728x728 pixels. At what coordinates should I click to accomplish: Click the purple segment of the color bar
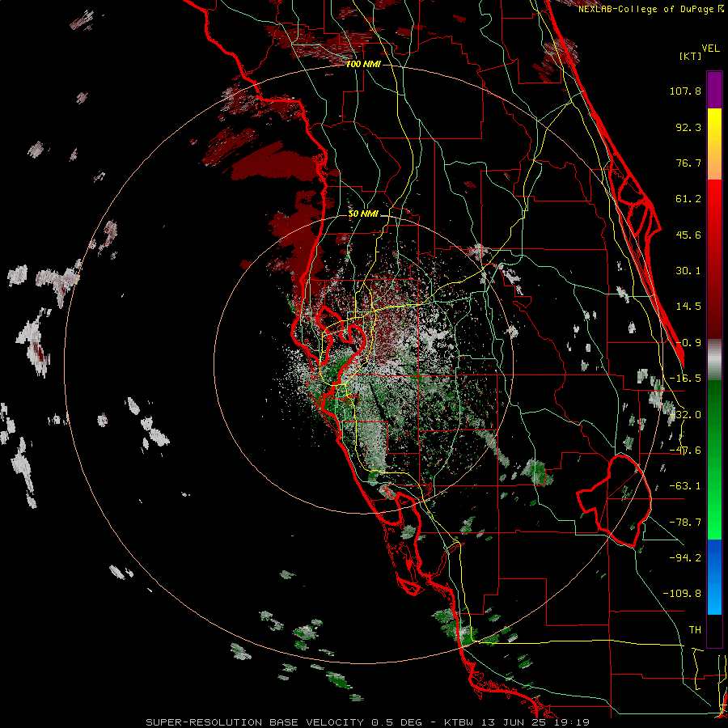coord(714,90)
